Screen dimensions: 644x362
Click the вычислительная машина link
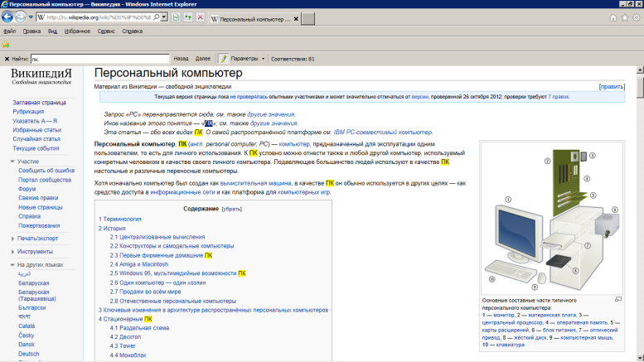(x=255, y=183)
